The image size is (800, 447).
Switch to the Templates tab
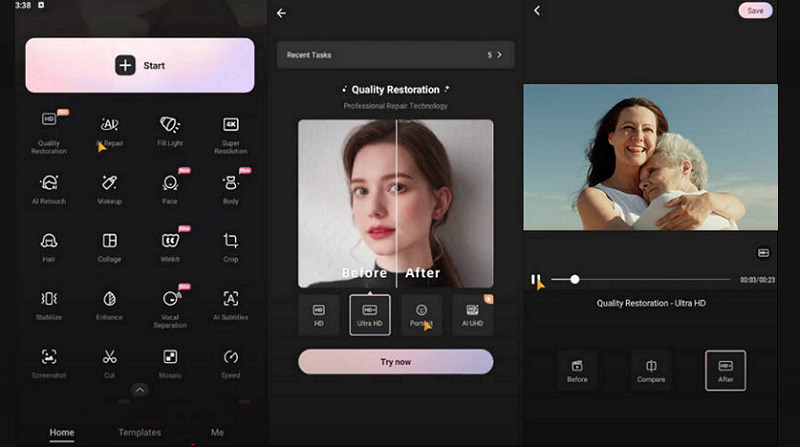(139, 432)
